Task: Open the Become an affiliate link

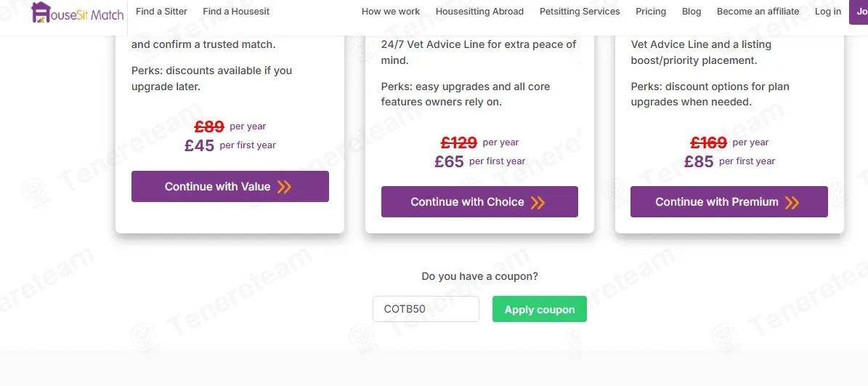Action: pos(758,11)
